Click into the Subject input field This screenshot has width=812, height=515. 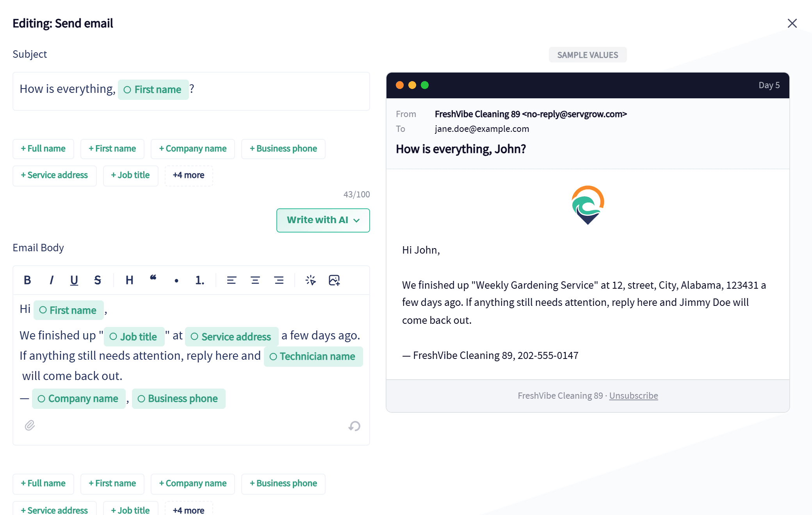click(191, 91)
